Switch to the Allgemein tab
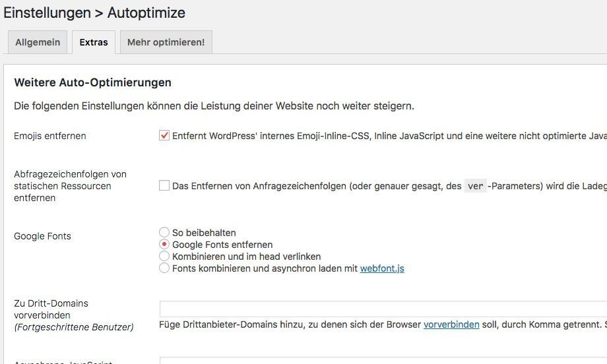Viewport: 607px width, 364px height. click(38, 42)
